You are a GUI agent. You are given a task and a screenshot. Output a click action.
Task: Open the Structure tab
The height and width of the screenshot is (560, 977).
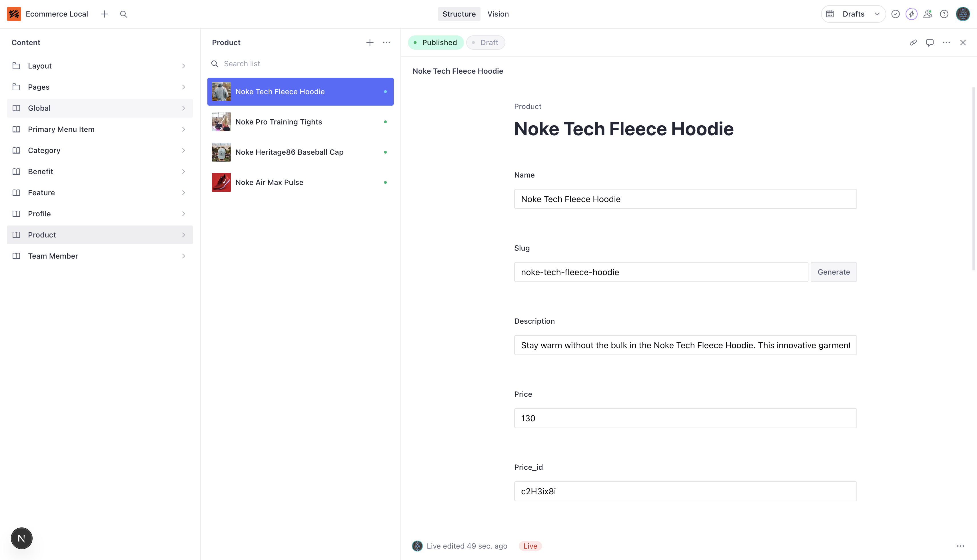pyautogui.click(x=459, y=14)
